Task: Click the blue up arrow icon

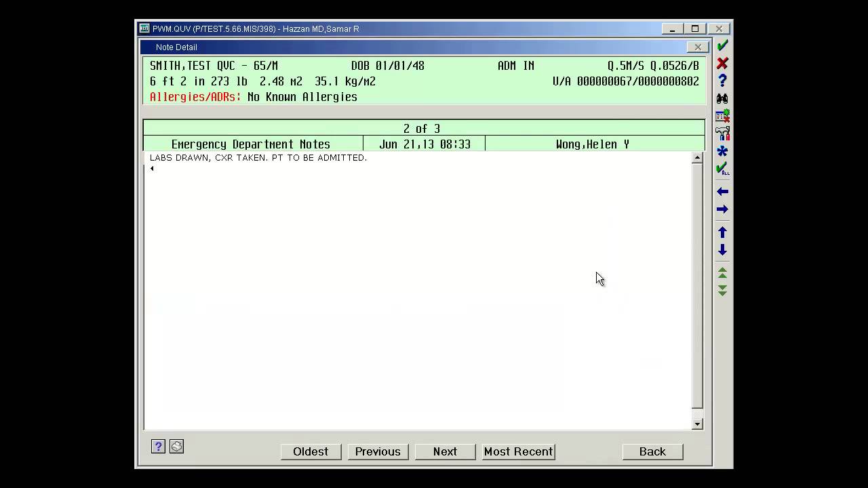Action: coord(722,232)
